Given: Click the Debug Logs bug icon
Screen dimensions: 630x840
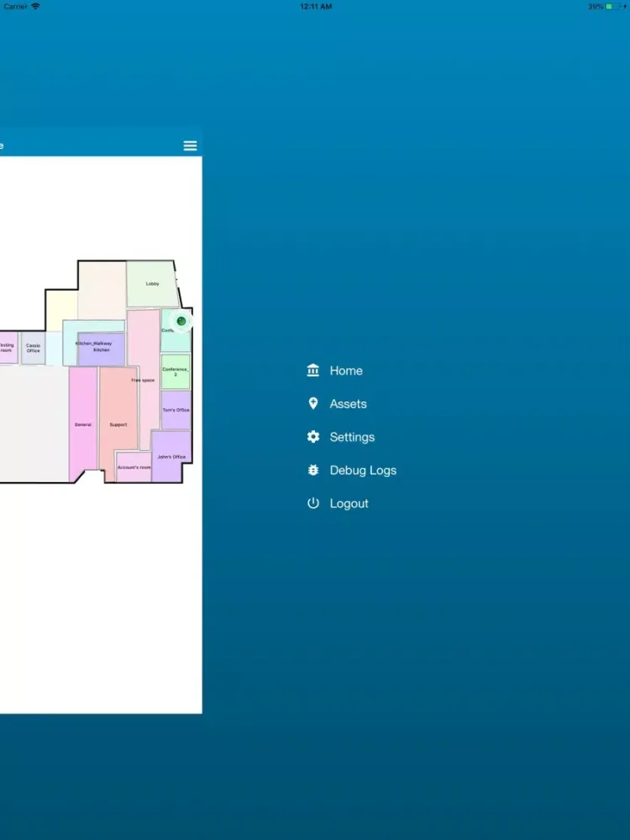Looking at the screenshot, I should [312, 470].
